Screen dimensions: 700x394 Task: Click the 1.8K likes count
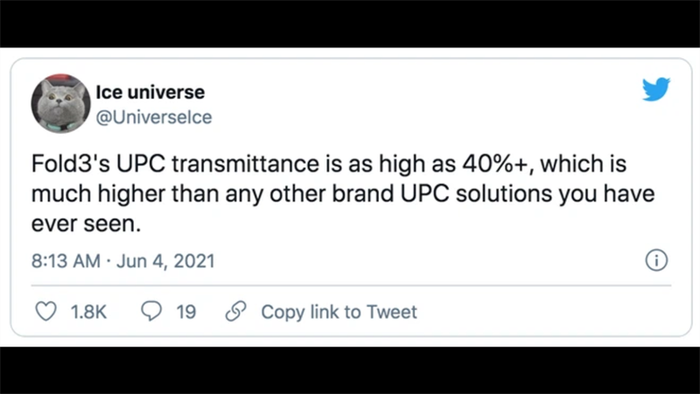tap(89, 312)
